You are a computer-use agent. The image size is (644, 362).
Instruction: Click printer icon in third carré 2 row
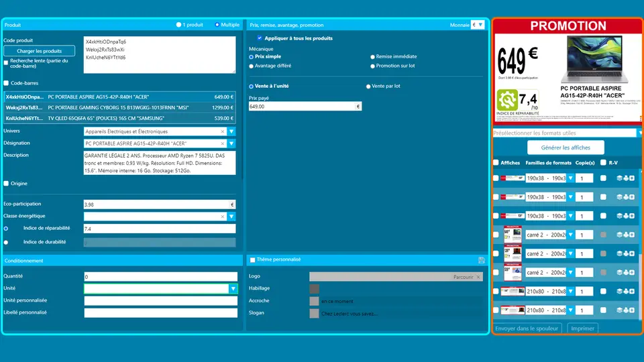625,273
